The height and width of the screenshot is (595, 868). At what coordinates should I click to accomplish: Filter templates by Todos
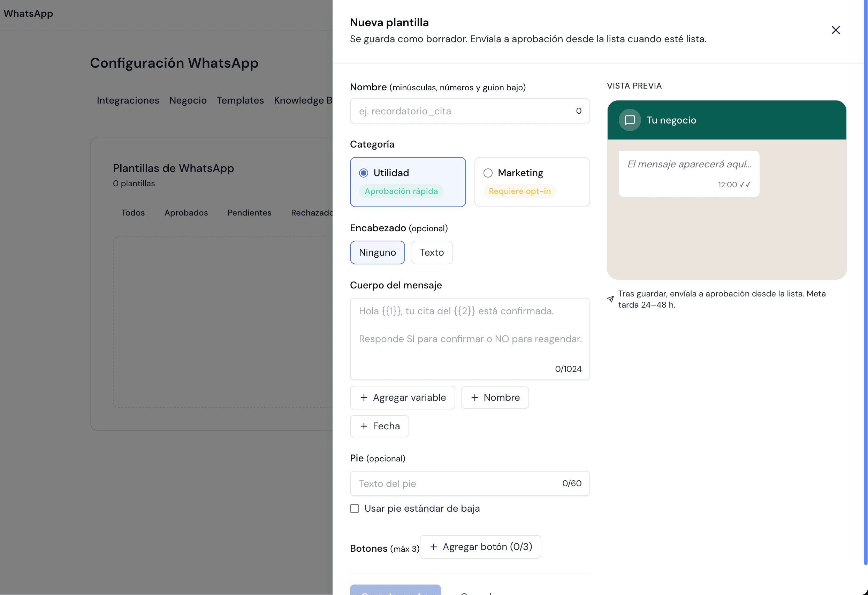(133, 213)
